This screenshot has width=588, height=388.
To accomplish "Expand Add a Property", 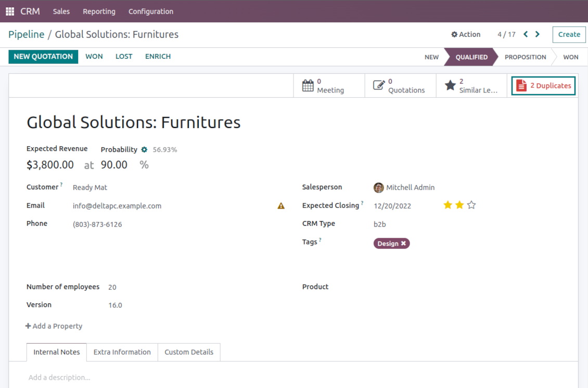I will coord(54,326).
